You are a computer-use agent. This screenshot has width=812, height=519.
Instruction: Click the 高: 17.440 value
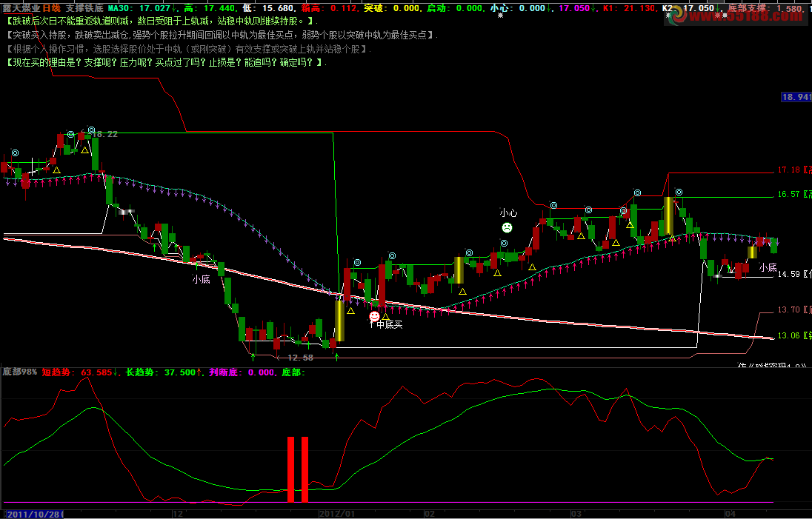click(x=210, y=8)
